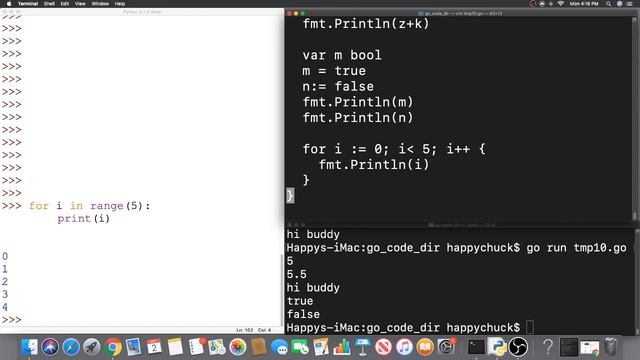640x360 pixels.
Task: Open the Edit menu
Action: [x=64, y=4]
